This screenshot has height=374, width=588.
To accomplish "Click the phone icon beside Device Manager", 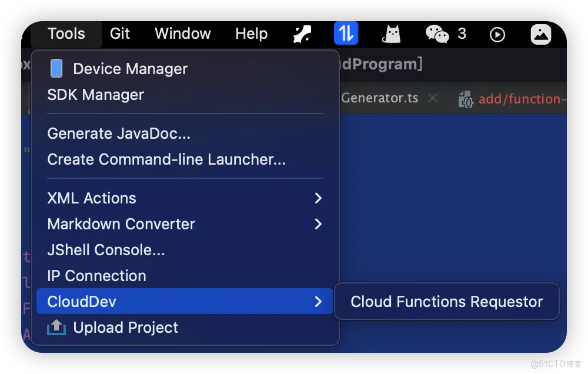I will 56,68.
